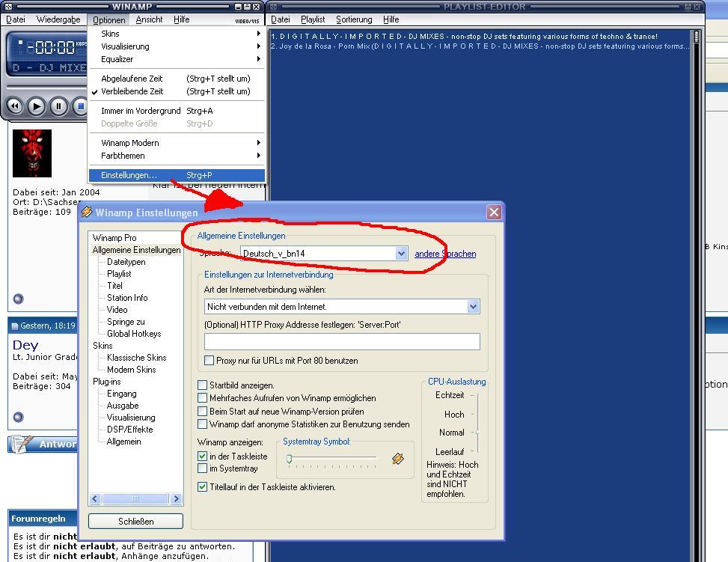Select Station Info tree item

(127, 298)
